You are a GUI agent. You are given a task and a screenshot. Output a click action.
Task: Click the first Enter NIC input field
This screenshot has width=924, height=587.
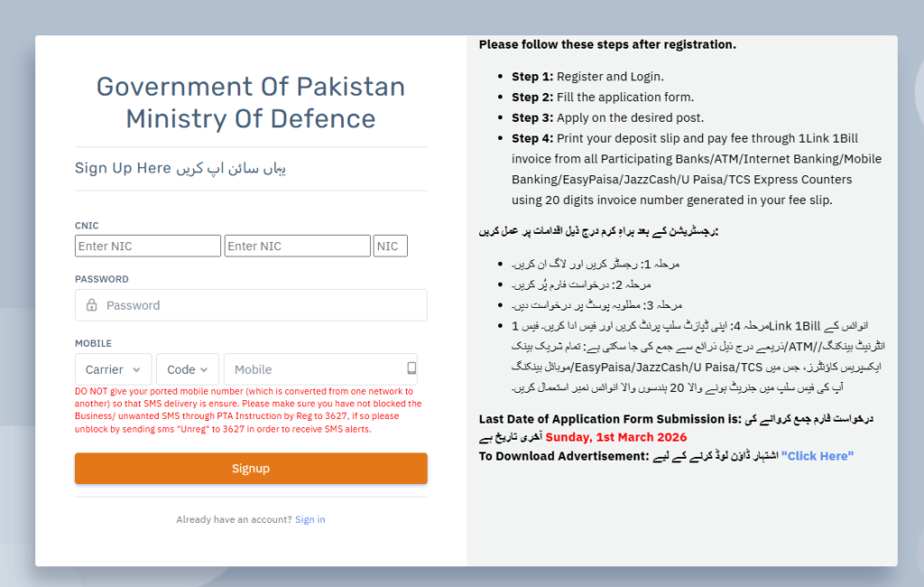(x=147, y=245)
